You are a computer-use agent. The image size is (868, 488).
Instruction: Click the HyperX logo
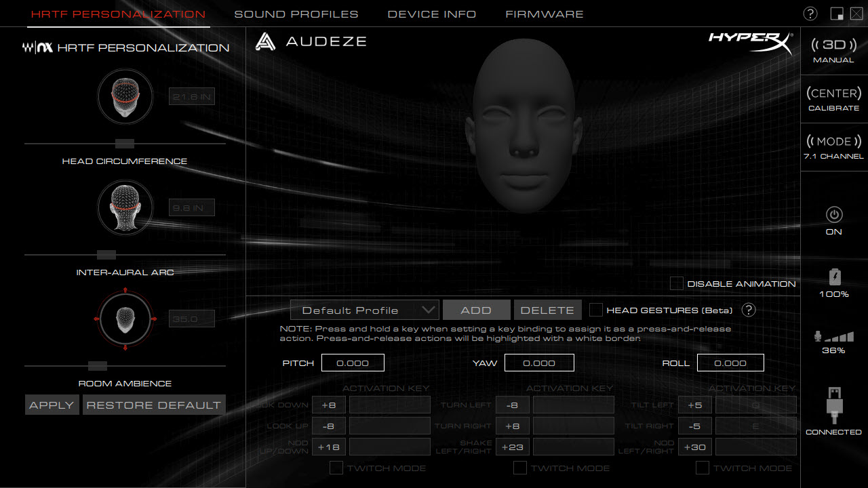[750, 43]
